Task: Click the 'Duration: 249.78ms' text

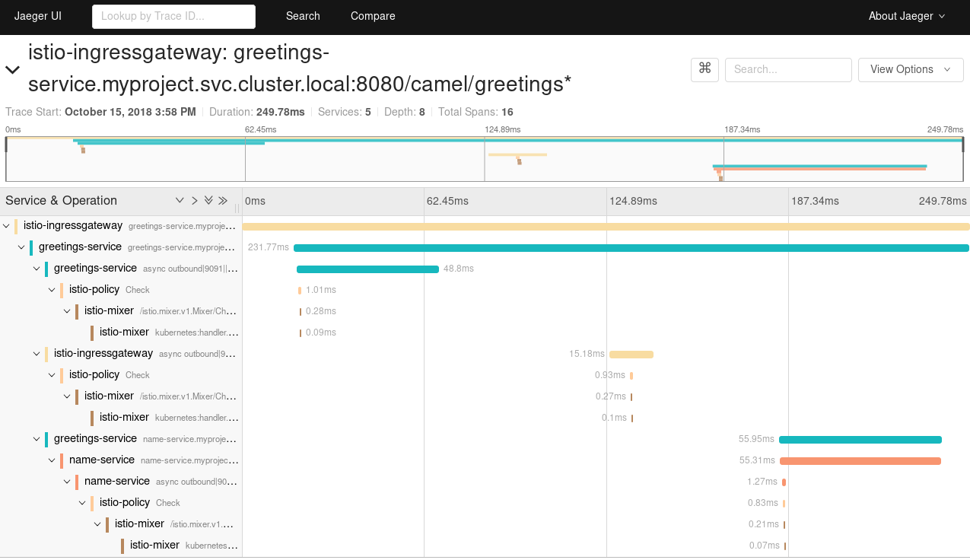Action: pyautogui.click(x=257, y=112)
